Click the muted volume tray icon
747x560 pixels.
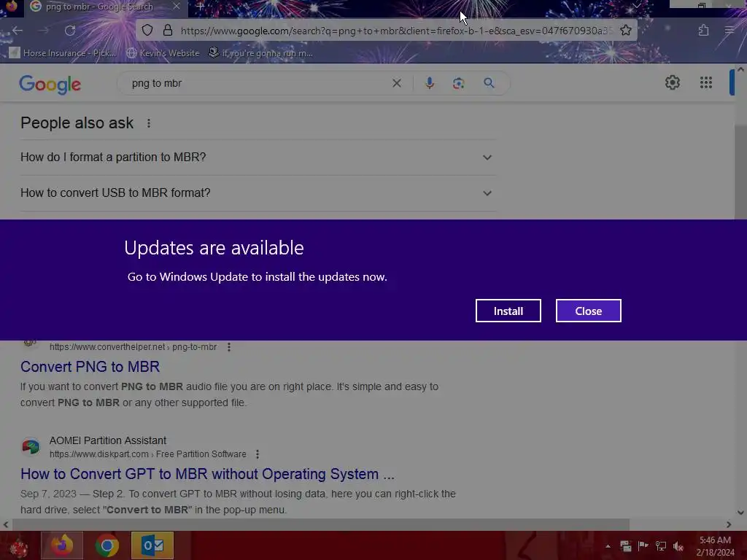pyautogui.click(x=678, y=545)
